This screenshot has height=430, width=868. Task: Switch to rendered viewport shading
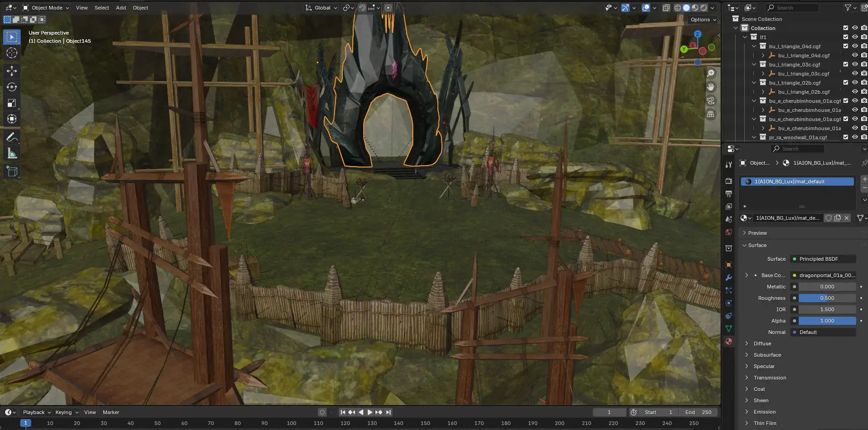(x=704, y=8)
